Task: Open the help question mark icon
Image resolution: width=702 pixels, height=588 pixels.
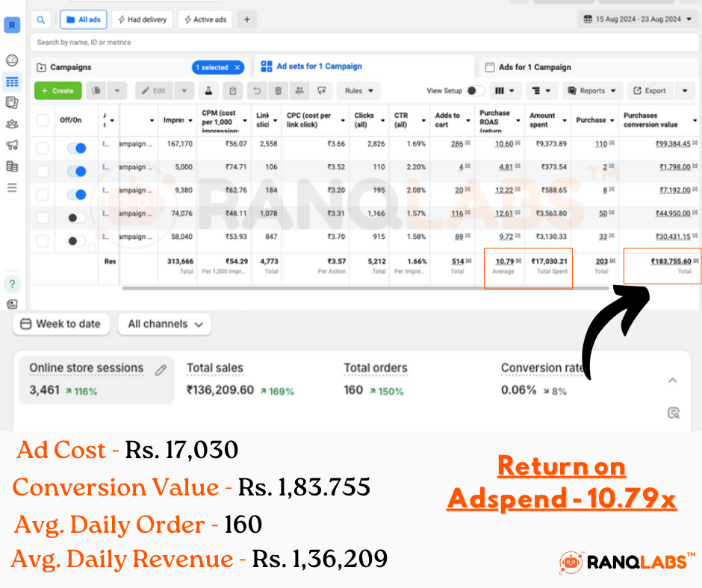Action: (x=12, y=284)
